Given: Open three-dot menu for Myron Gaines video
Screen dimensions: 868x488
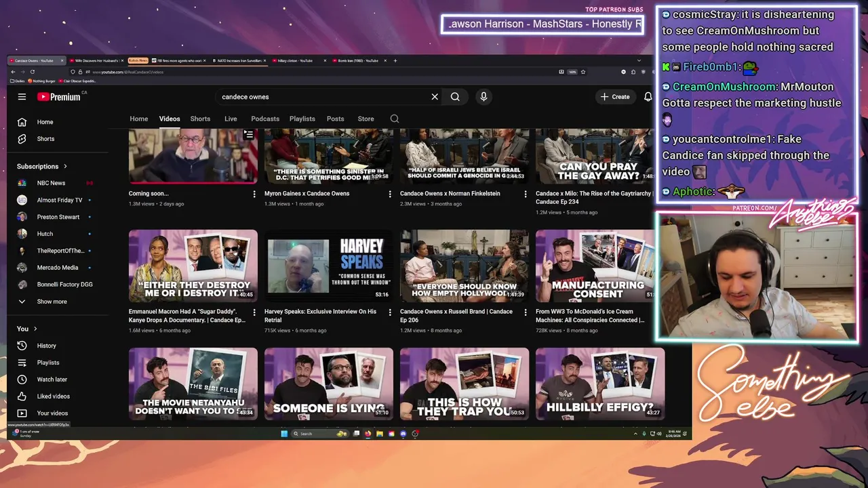Looking at the screenshot, I should coord(389,194).
